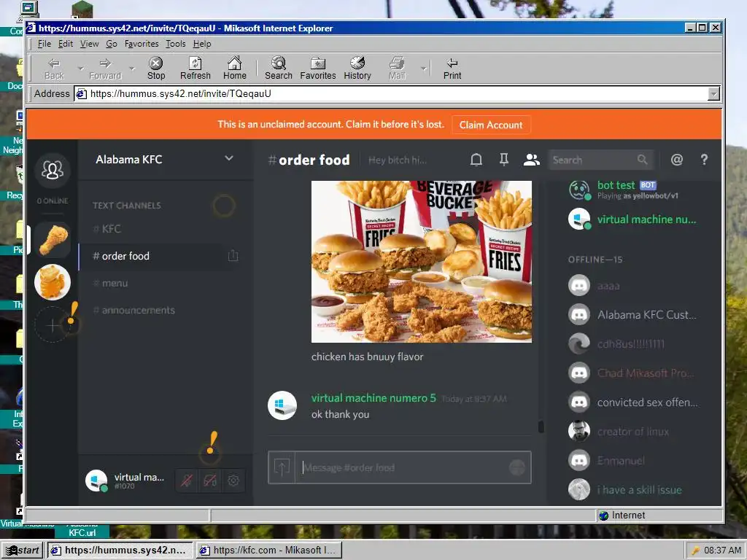The width and height of the screenshot is (747, 560).
Task: Open notification settings bell icon
Action: coord(476,160)
